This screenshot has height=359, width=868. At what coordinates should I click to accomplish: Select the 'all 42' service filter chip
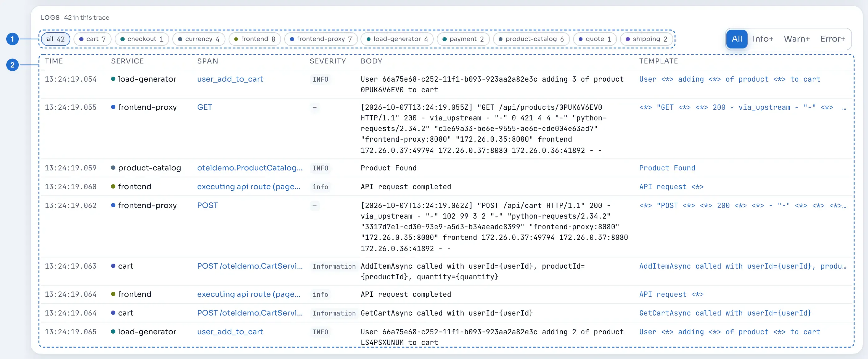(55, 39)
